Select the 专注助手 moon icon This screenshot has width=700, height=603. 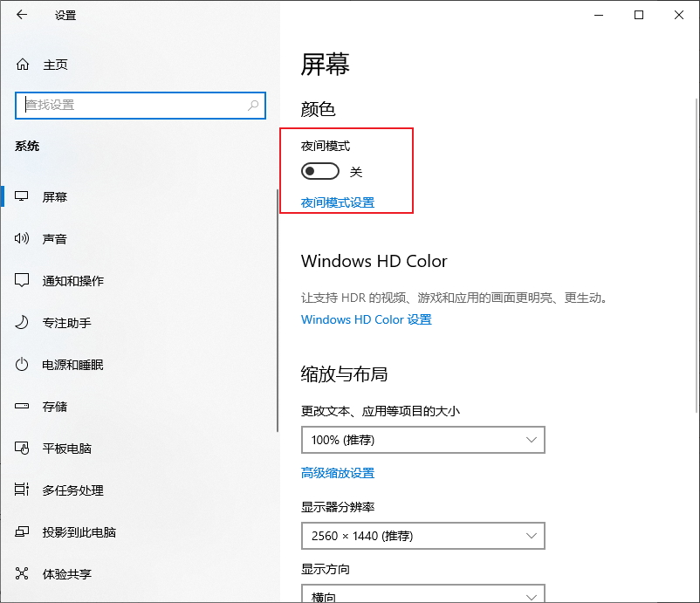click(x=21, y=322)
